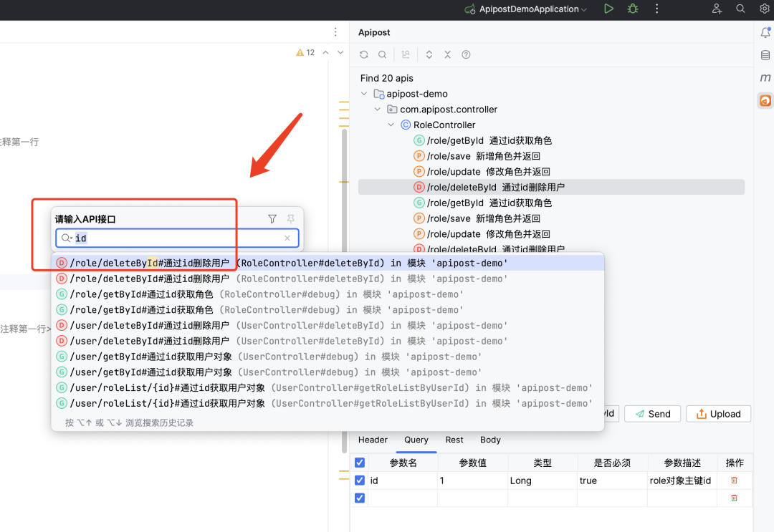The image size is (774, 532).
Task: Uncheck the checkbox in the id parameter row
Action: [360, 480]
